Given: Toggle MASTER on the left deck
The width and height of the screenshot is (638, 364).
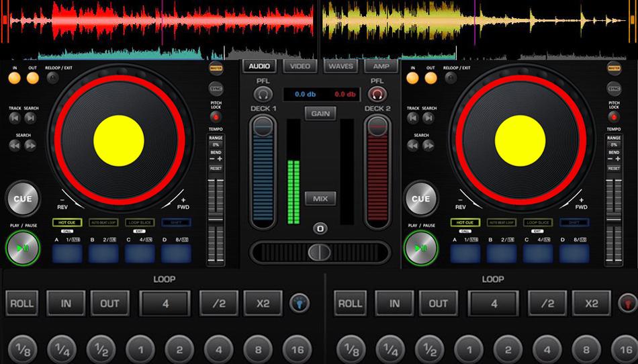Looking at the screenshot, I should point(216,69).
